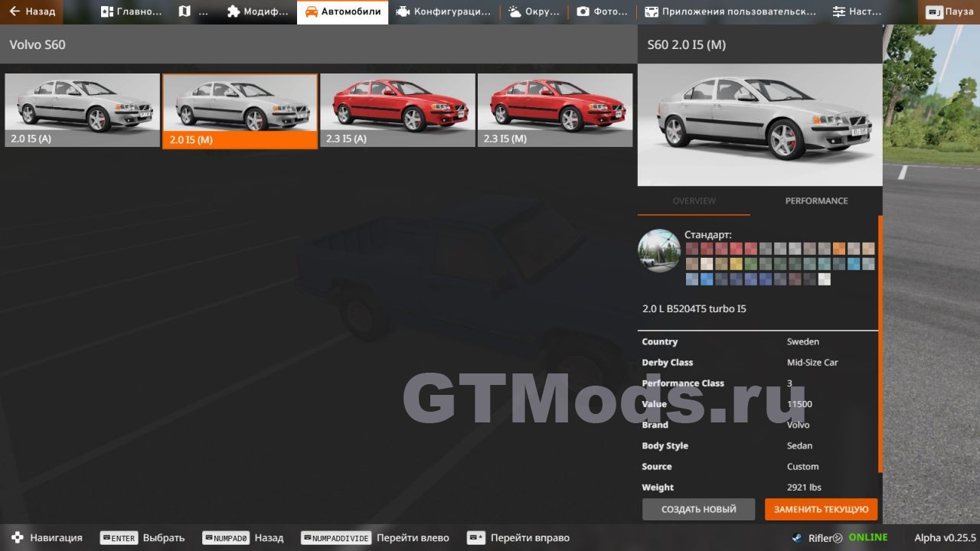Click the Alpha v0.25.5 version label
This screenshot has height=551, width=980.
pyautogui.click(x=945, y=538)
